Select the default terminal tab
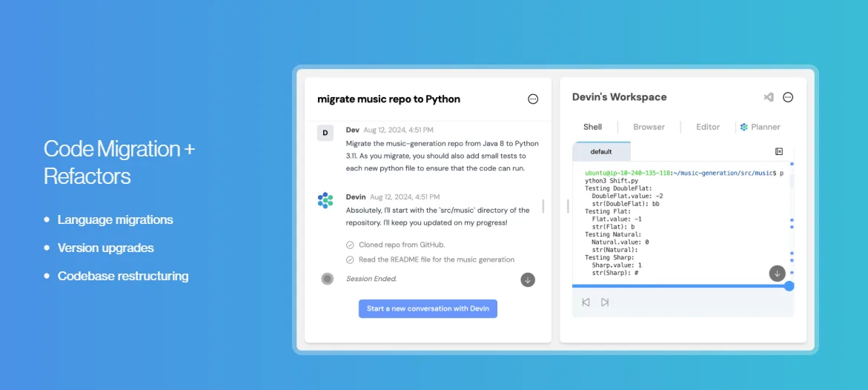This screenshot has width=868, height=390. (601, 151)
